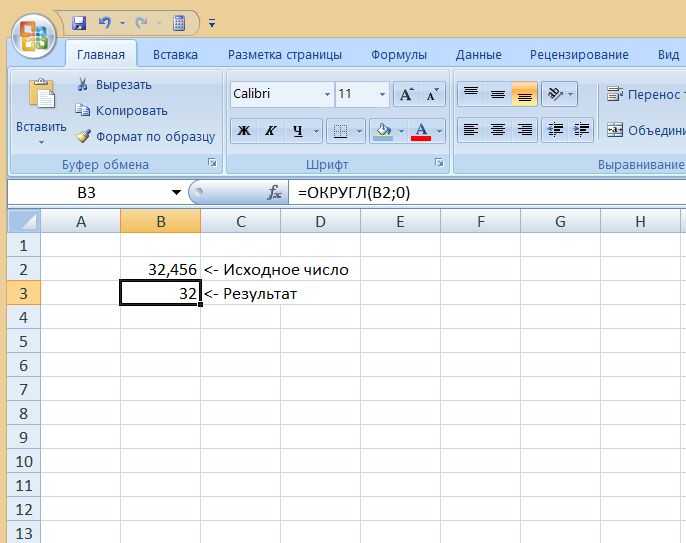Open text orientation options

click(x=560, y=94)
